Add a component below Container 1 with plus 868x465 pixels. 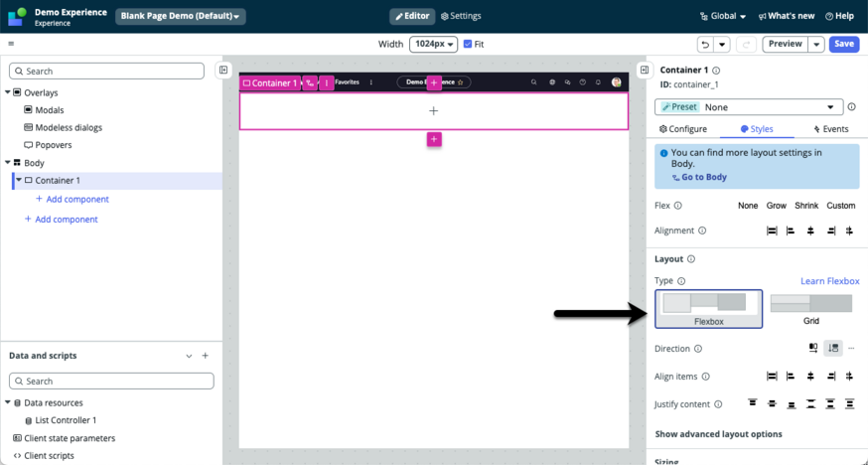(x=434, y=139)
